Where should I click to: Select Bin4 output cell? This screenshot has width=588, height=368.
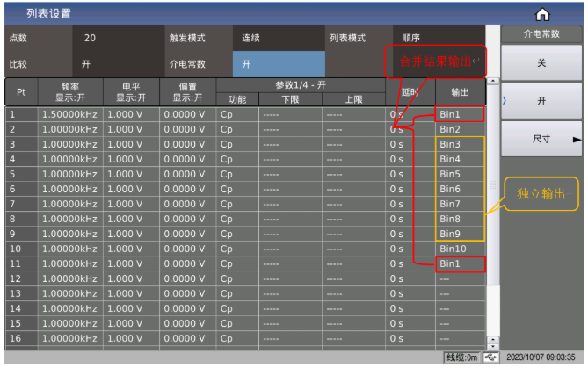(461, 159)
